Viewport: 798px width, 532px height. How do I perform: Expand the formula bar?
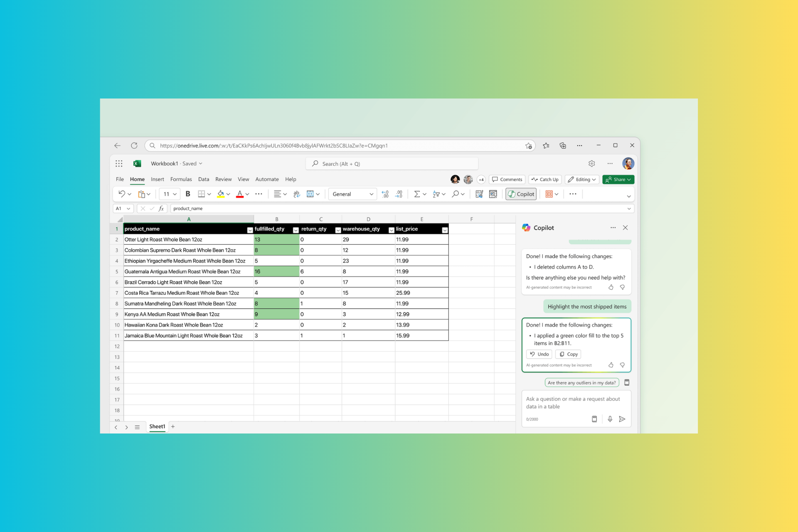[629, 209]
